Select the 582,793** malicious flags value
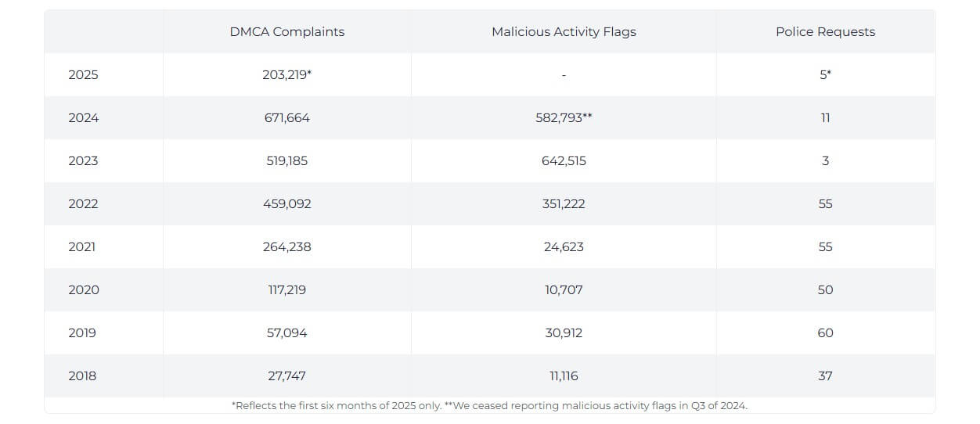Image resolution: width=980 pixels, height=424 pixels. (564, 118)
